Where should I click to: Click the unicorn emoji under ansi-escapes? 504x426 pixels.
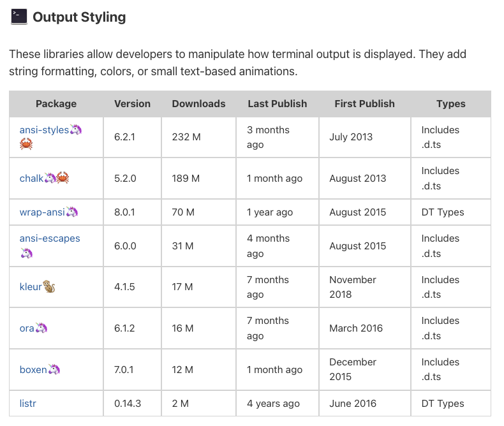coord(27,253)
